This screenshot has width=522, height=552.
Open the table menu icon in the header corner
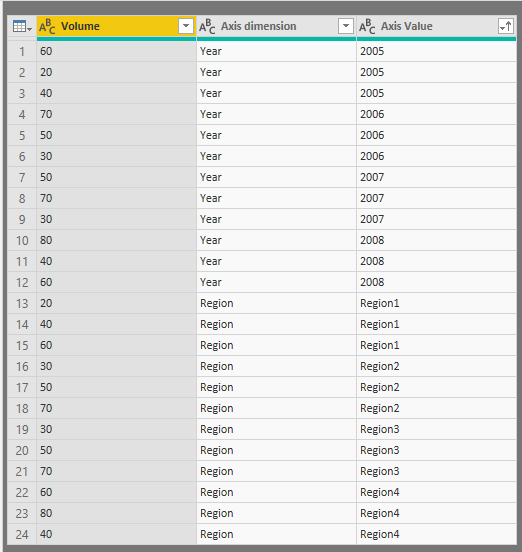22,26
